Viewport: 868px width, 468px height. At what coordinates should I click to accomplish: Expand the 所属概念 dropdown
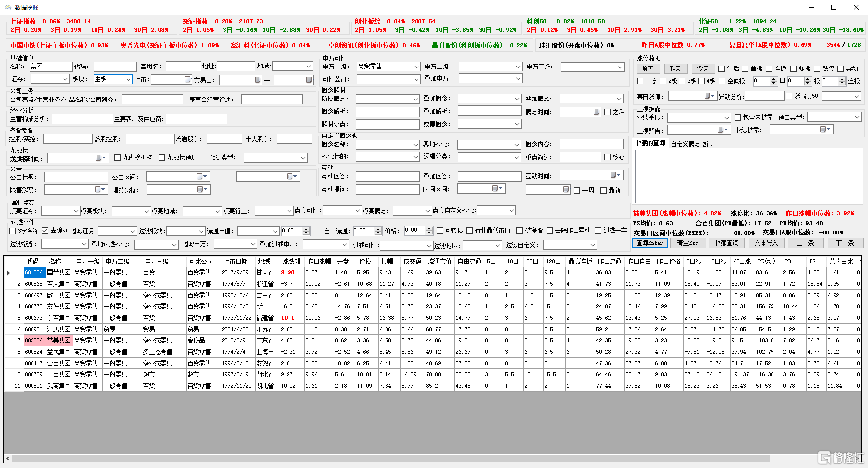[x=388, y=99]
